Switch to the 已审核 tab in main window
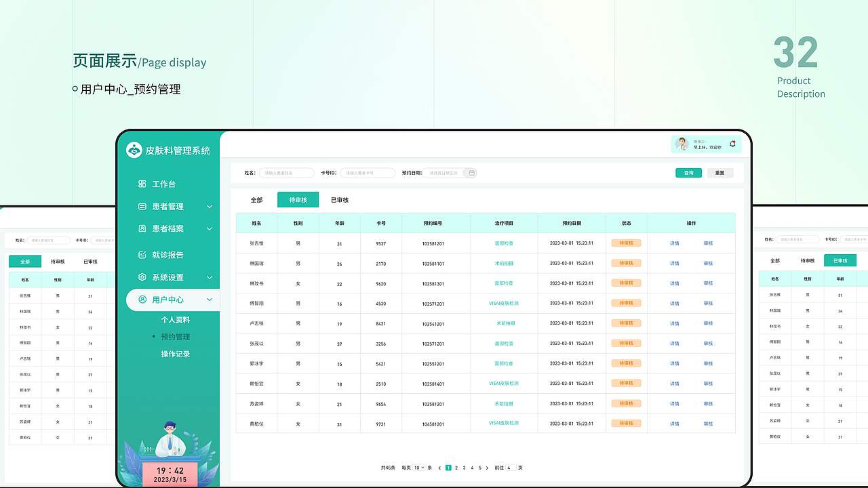Viewport: 868px width, 488px height. pyautogui.click(x=340, y=200)
